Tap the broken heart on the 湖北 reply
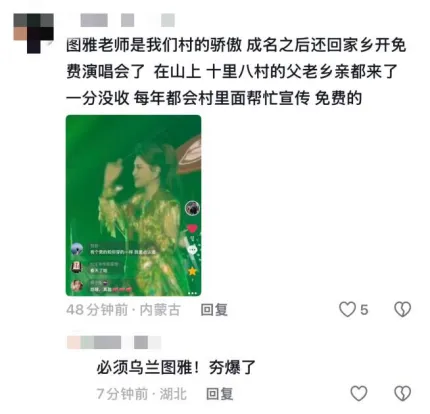 pyautogui.click(x=403, y=393)
